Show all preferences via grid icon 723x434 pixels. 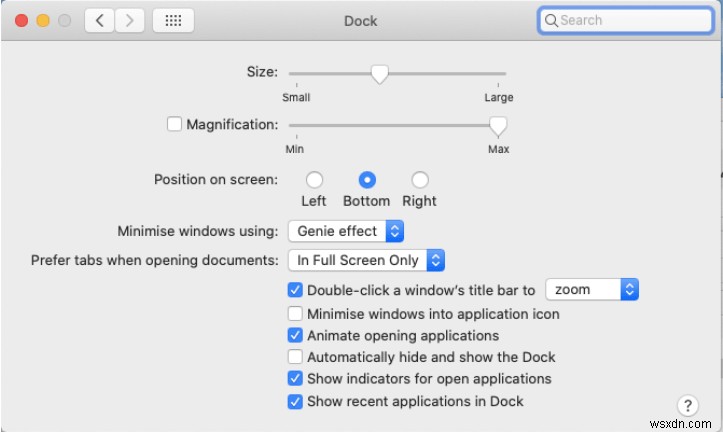(173, 21)
